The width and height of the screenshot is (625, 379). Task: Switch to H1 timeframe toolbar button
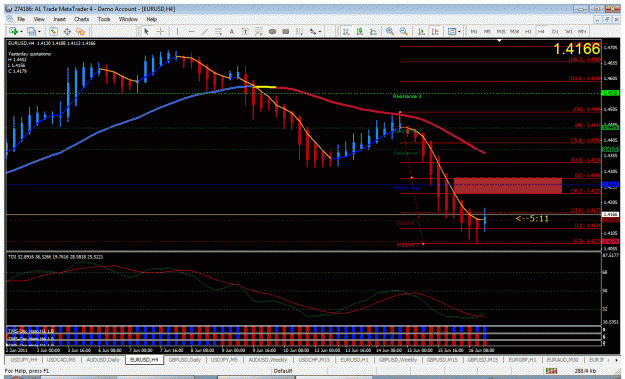pos(528,31)
